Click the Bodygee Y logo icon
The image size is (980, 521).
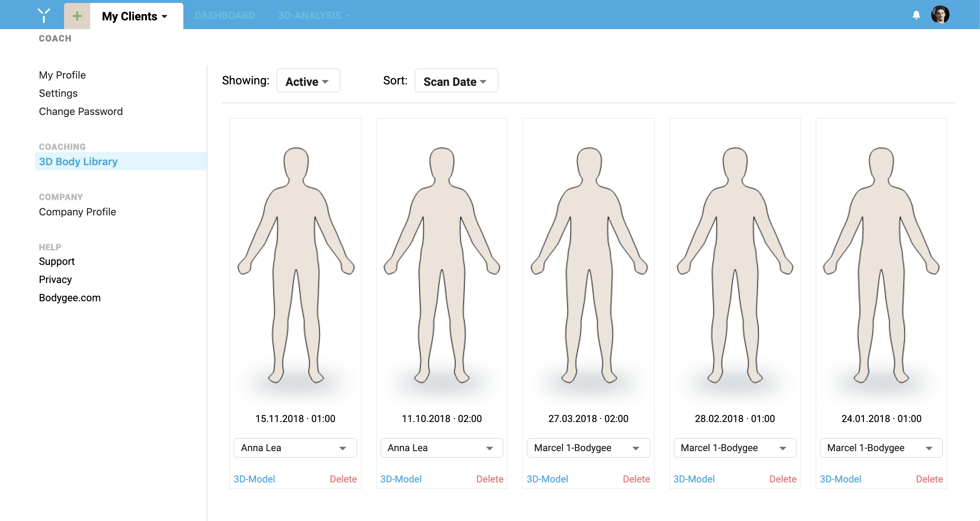[x=44, y=16]
